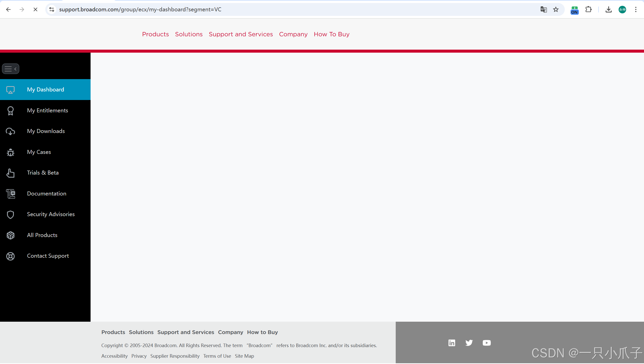Click the Trials & Beta hand icon

[x=10, y=173]
